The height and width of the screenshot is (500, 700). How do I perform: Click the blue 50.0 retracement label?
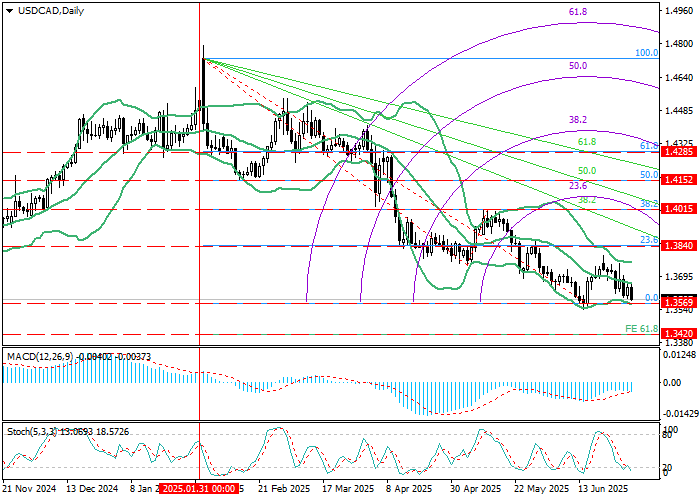click(x=649, y=175)
